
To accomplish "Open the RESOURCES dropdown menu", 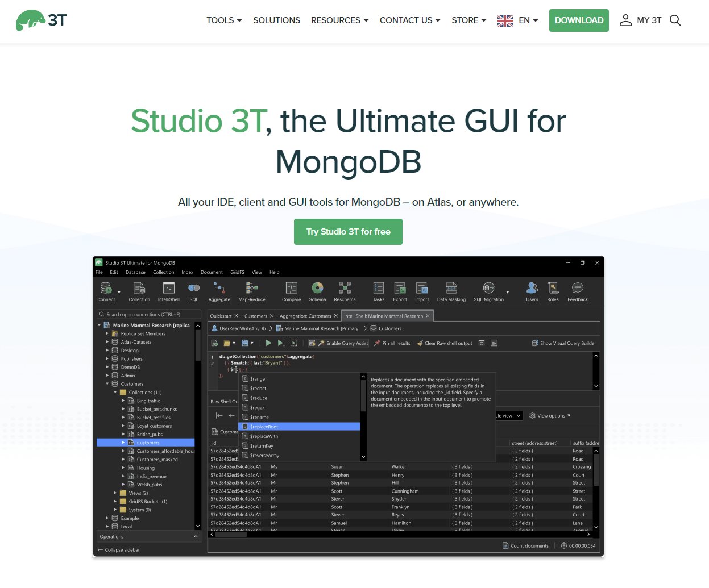I will 339,20.
